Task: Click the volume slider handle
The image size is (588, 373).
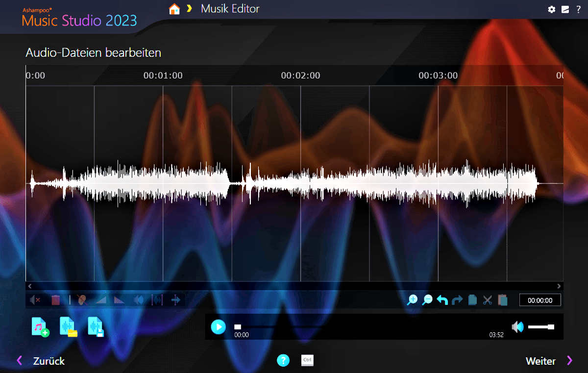Action: click(x=551, y=327)
